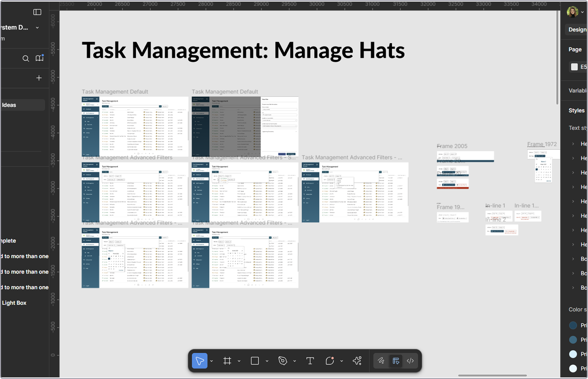Screen dimensions: 588x379
Task: Select the Move tool in the toolbar
Action: click(199, 361)
